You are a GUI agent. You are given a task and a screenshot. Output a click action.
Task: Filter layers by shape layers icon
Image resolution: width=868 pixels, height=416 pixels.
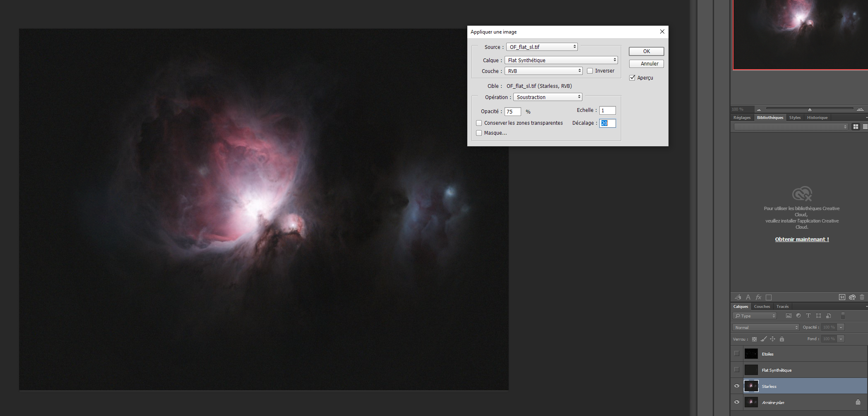pos(818,316)
